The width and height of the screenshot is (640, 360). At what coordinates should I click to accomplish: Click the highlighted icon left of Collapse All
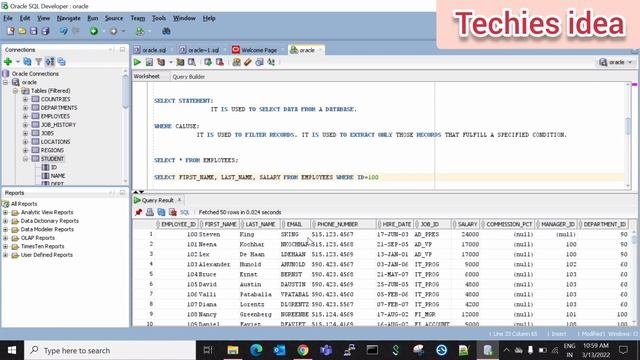(50, 62)
